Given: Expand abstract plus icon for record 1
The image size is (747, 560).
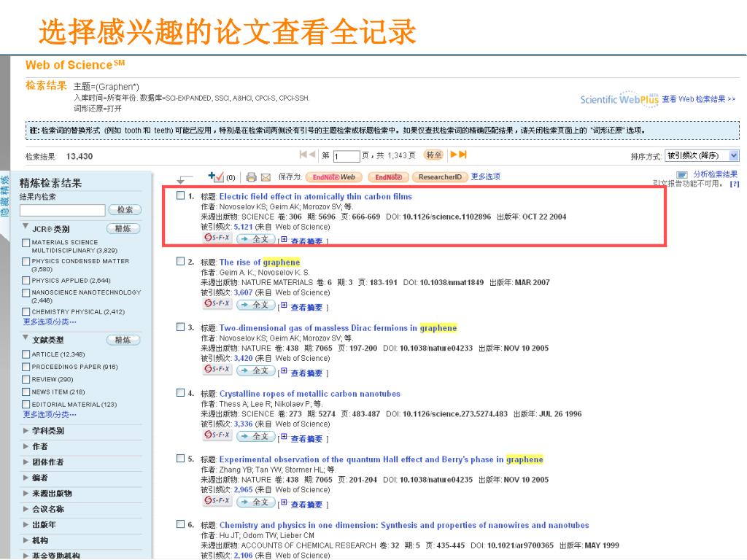Looking at the screenshot, I should [x=284, y=239].
